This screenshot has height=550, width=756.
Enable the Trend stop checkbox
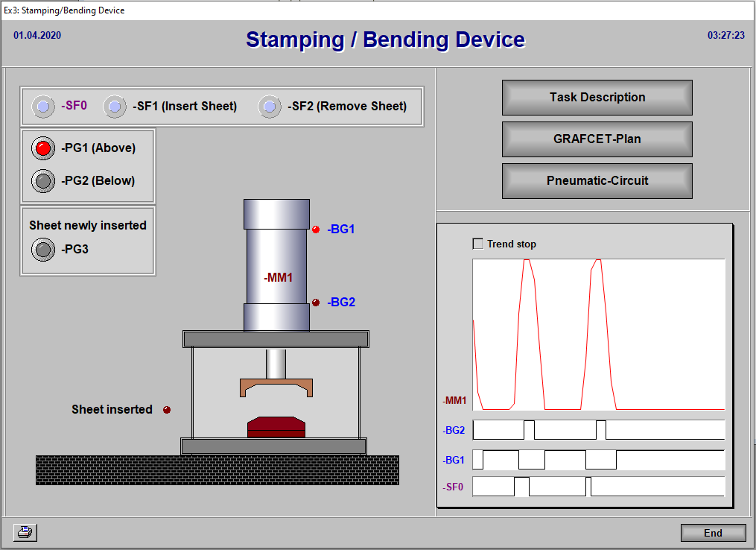click(x=478, y=244)
